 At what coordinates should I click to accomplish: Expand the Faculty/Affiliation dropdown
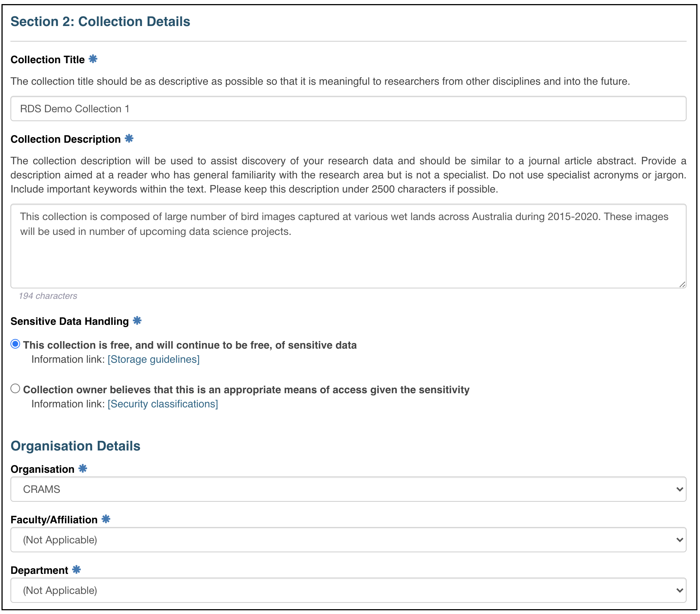pos(349,540)
